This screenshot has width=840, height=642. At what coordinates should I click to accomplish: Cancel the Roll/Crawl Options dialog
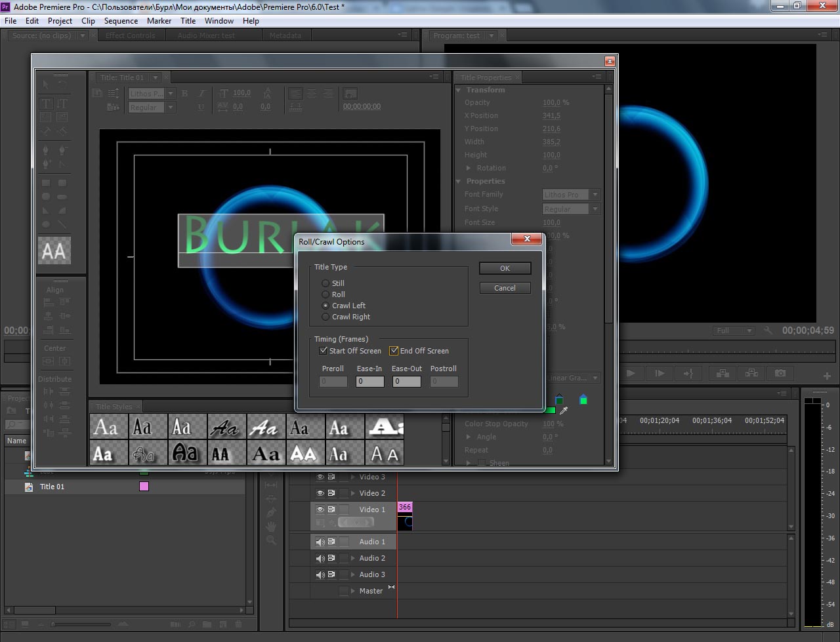click(505, 288)
